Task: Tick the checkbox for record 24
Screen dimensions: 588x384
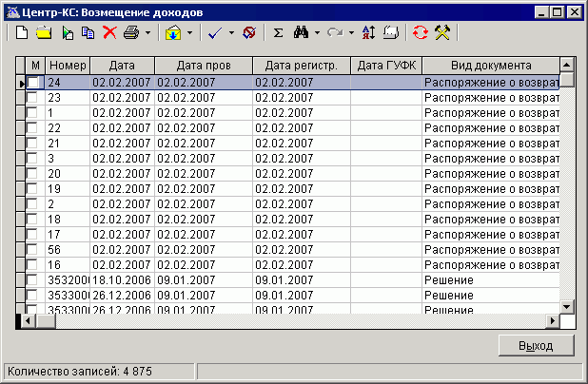Action: click(x=34, y=84)
